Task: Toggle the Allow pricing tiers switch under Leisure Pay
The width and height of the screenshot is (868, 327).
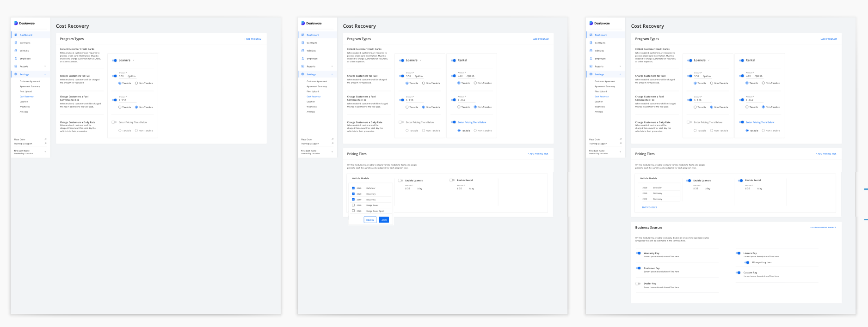Action: (x=747, y=262)
